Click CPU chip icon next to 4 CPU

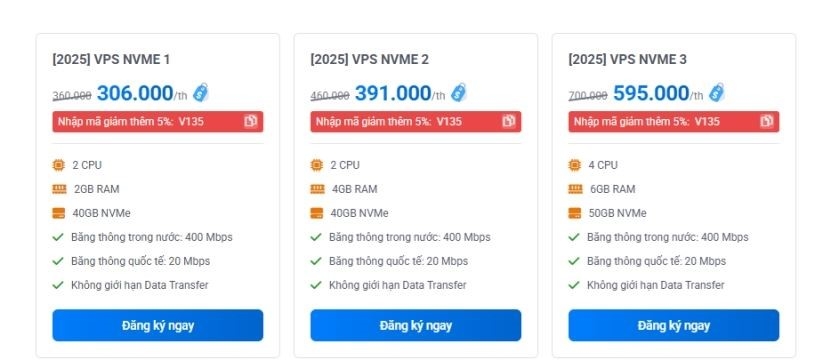pos(575,165)
